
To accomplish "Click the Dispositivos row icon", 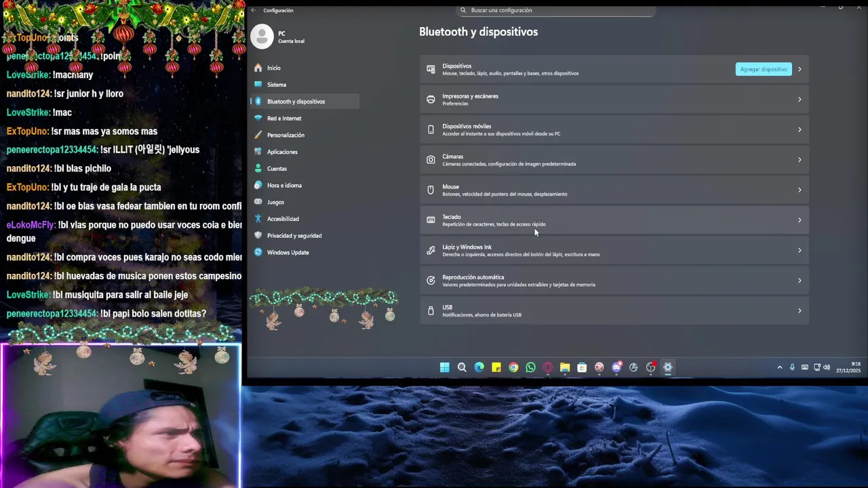I will [x=431, y=69].
